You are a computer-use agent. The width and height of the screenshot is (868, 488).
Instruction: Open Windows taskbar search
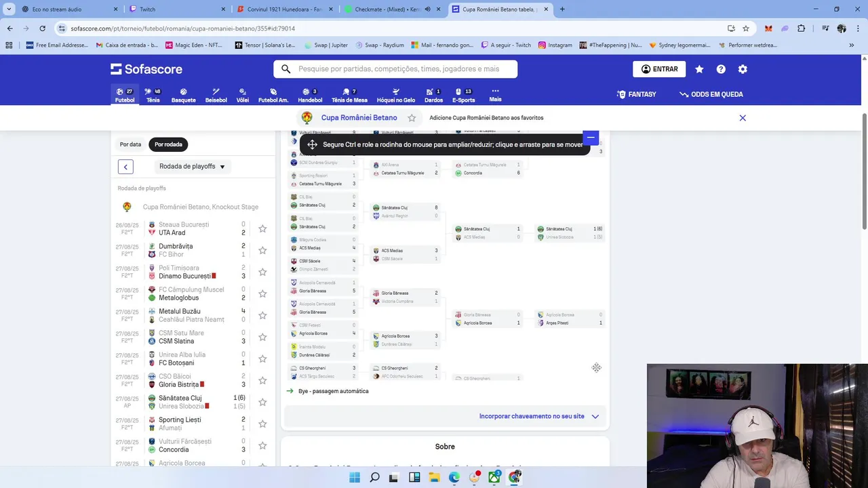click(374, 477)
